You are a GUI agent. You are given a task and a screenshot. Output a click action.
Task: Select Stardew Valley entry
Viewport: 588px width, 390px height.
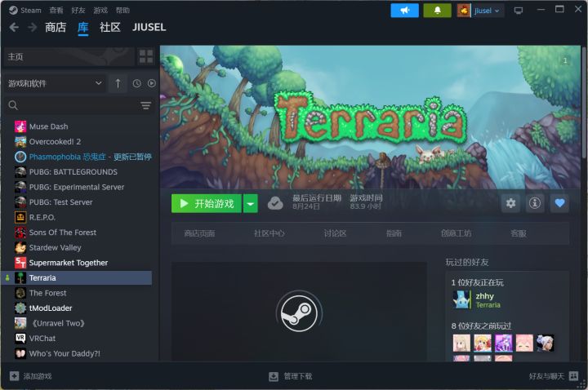click(82, 248)
